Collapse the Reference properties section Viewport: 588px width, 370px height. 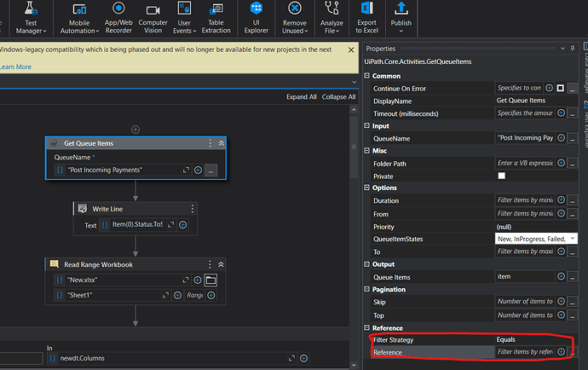(366, 327)
